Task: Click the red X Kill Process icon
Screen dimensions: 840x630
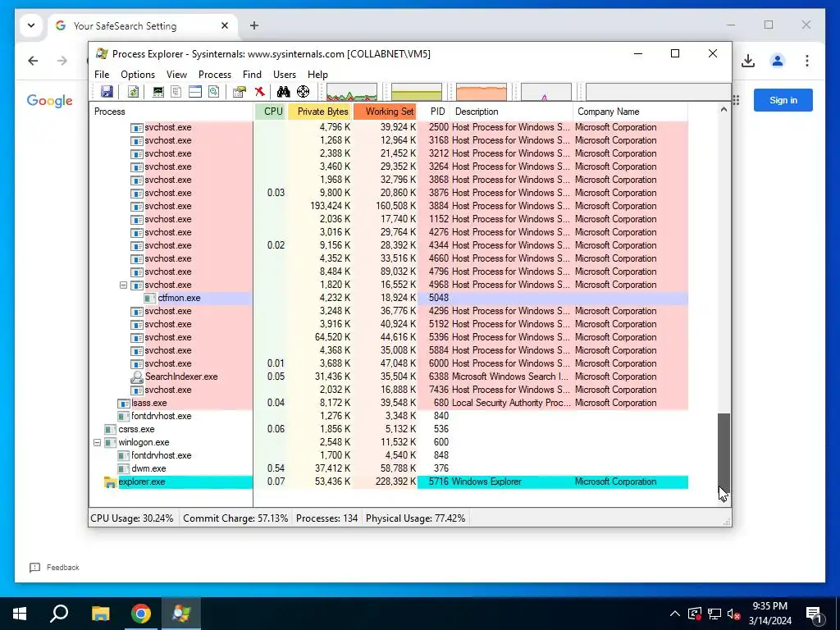Action: pos(260,92)
